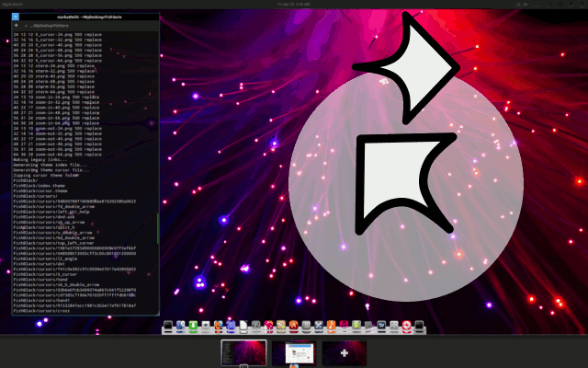This screenshot has height=368, width=588.
Task: Click the line 'FishBlack/cursors/ll_angle'
Action: click(45, 259)
